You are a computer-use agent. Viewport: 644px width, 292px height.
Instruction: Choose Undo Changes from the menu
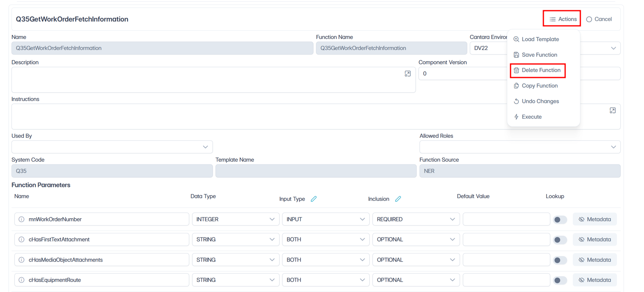(x=536, y=101)
